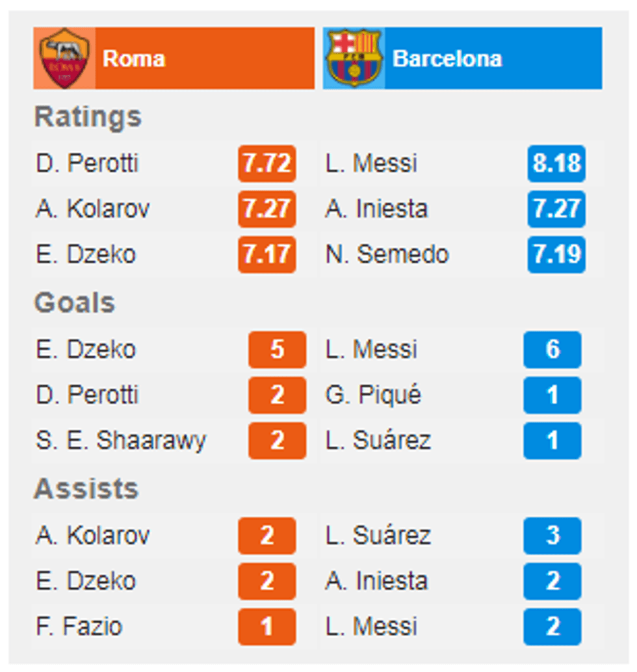Click A. Kolarov in Ratings list
The image size is (637, 672).
point(92,209)
